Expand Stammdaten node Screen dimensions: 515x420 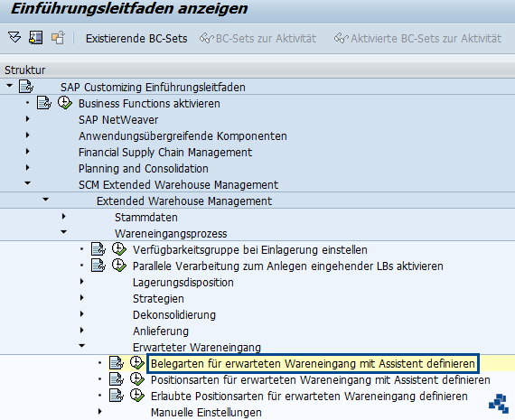[x=64, y=217]
